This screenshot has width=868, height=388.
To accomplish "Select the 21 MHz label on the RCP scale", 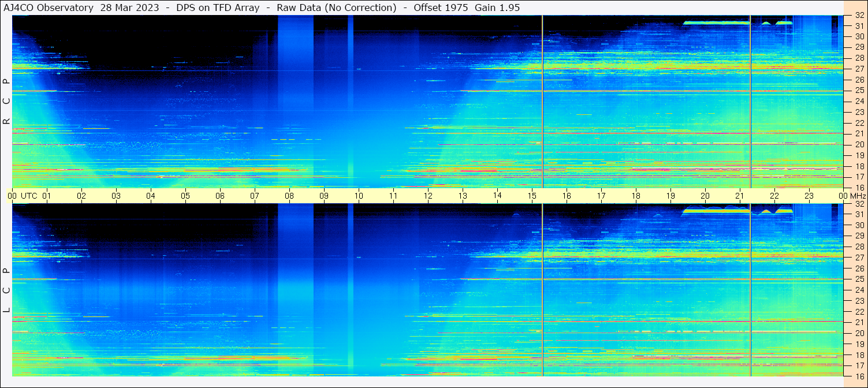I will click(x=859, y=134).
